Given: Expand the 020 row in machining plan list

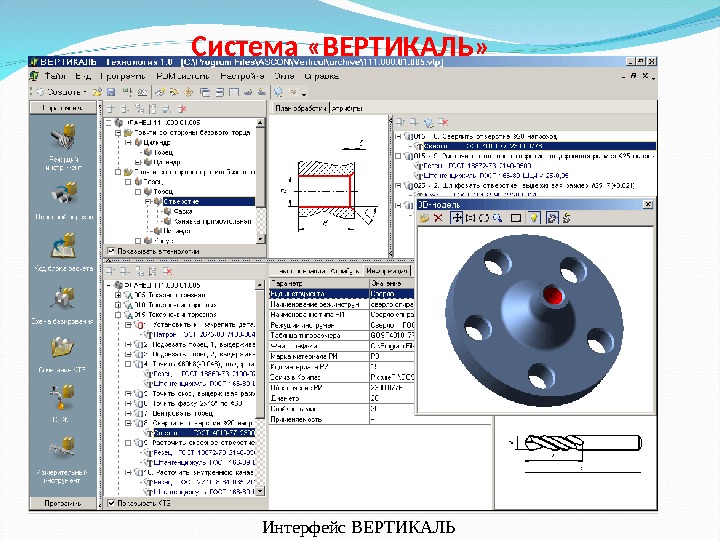Looking at the screenshot, I should point(398,186).
